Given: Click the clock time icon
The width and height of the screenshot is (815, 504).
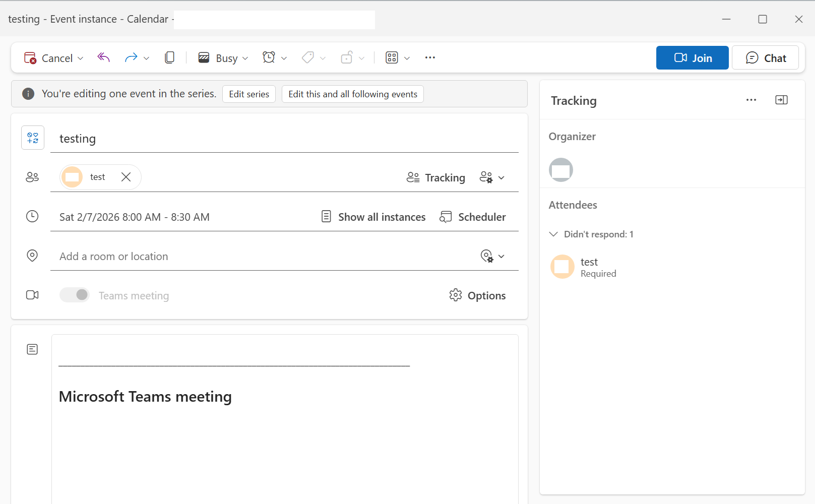Looking at the screenshot, I should pyautogui.click(x=32, y=216).
